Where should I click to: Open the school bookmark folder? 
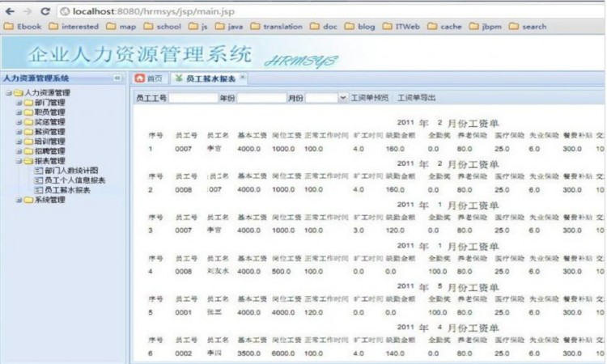(x=162, y=27)
